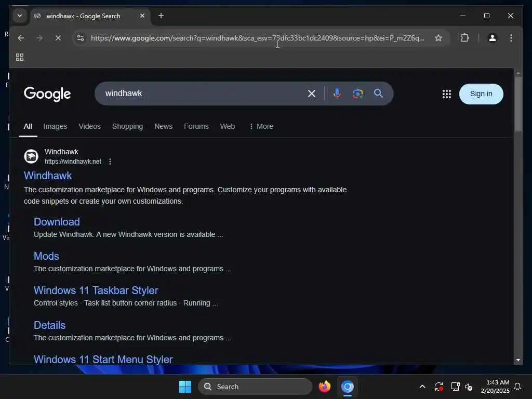
Task: Open the apps grid in bookmarks bar
Action: coord(20,57)
